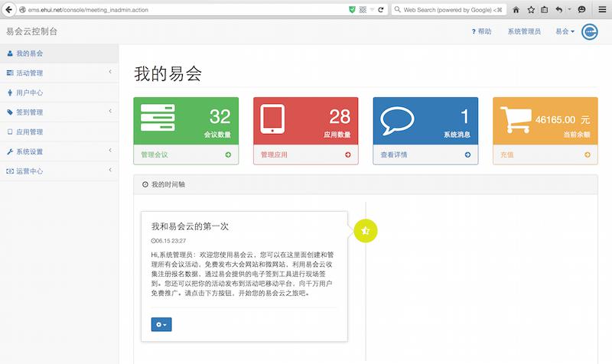
Task: Open the 易会 dropdown in the top bar
Action: (x=565, y=31)
